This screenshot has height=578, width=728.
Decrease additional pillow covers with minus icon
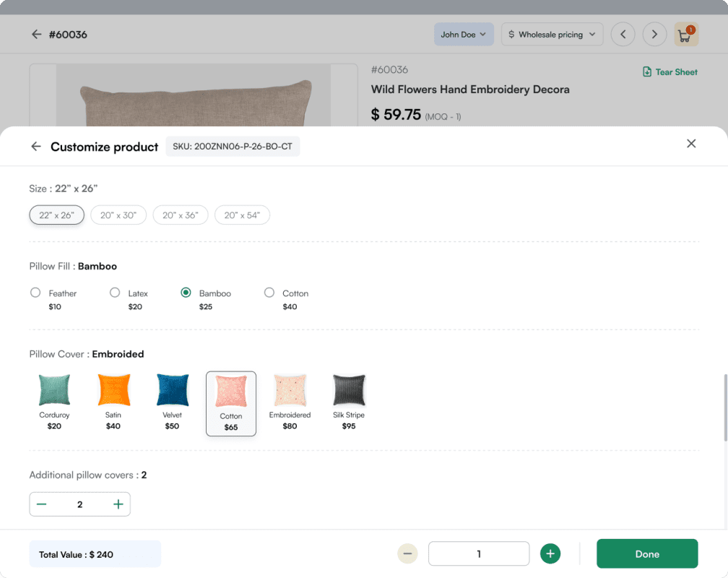(41, 504)
